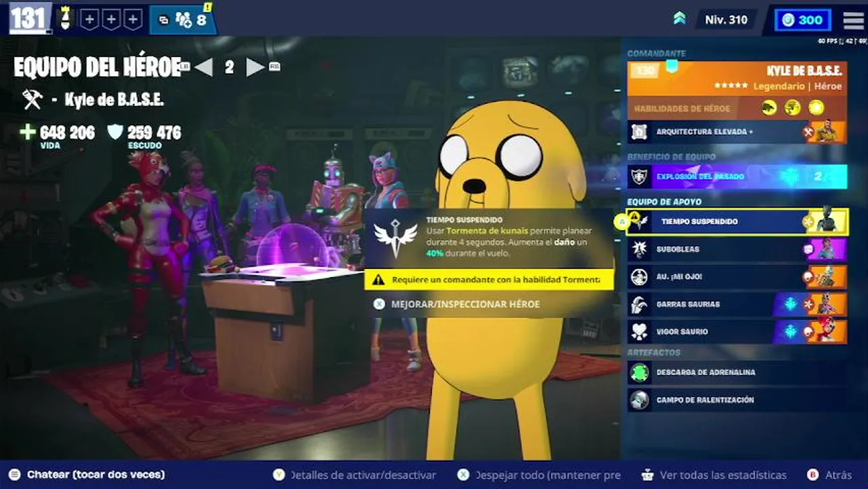868x489 pixels.
Task: Open the hamburger main menu
Action: [x=853, y=20]
